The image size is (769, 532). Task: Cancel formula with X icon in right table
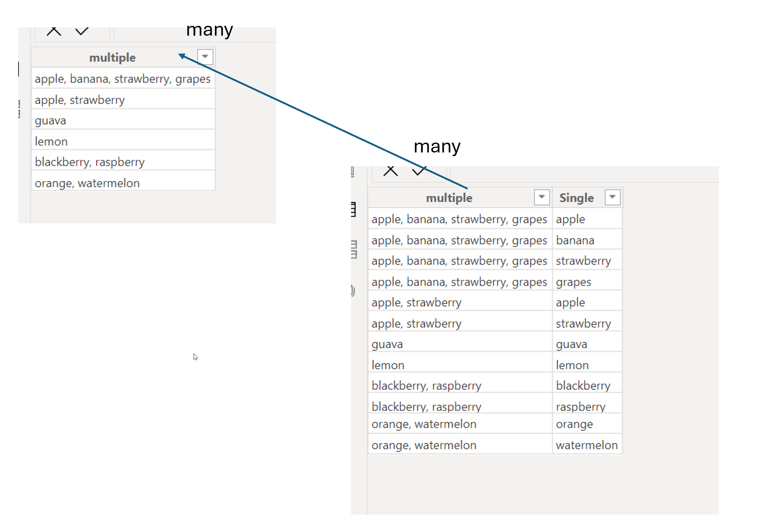click(390, 171)
